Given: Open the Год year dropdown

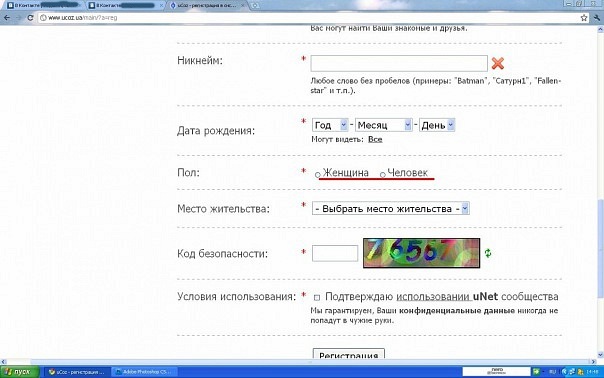Looking at the screenshot, I should pos(330,125).
